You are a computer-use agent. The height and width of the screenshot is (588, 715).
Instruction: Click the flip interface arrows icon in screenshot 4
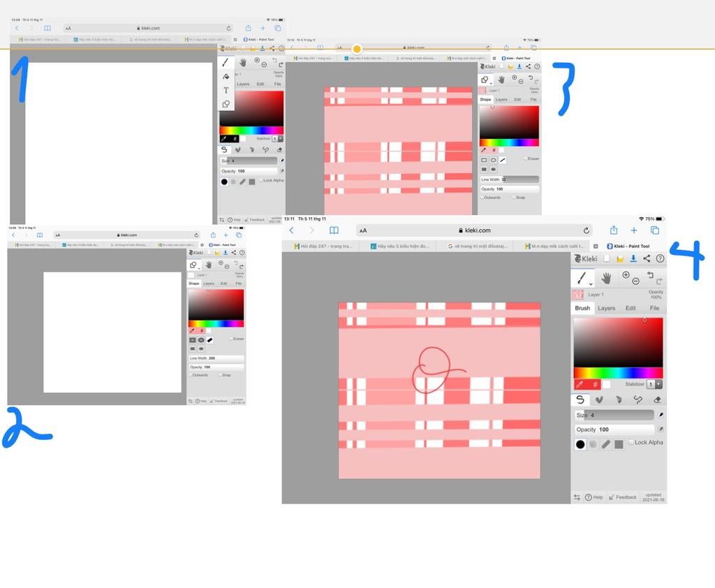tap(577, 497)
